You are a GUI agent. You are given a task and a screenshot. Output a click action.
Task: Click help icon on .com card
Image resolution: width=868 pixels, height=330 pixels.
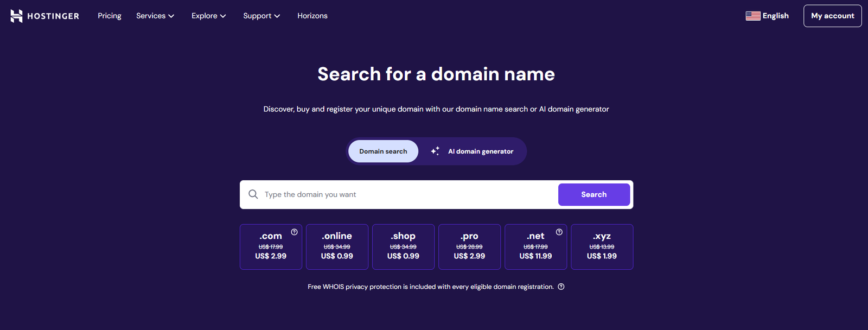coord(294,232)
